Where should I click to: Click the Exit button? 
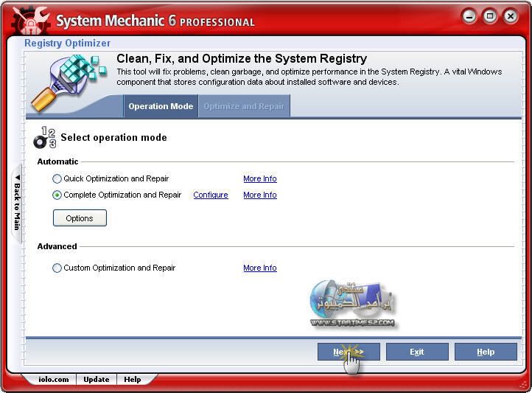click(x=417, y=352)
